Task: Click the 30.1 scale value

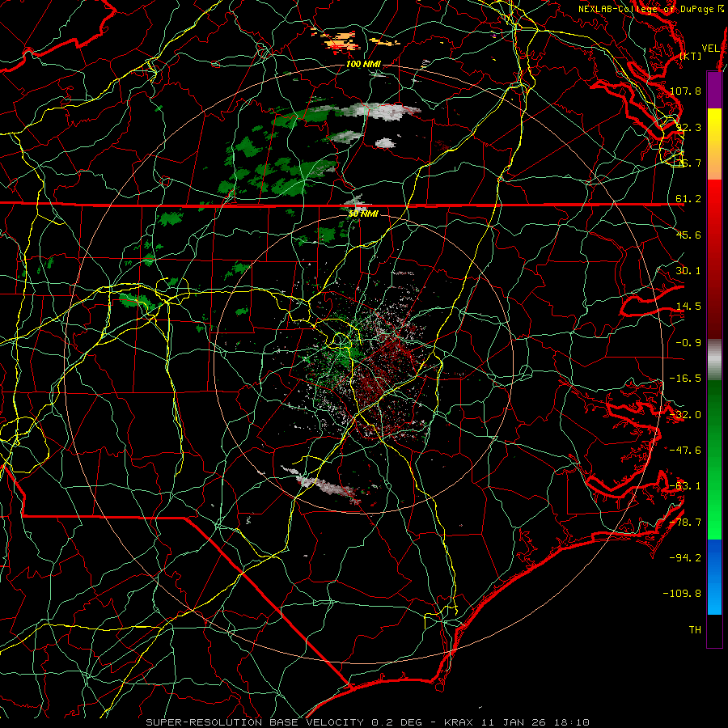Action: 688,271
